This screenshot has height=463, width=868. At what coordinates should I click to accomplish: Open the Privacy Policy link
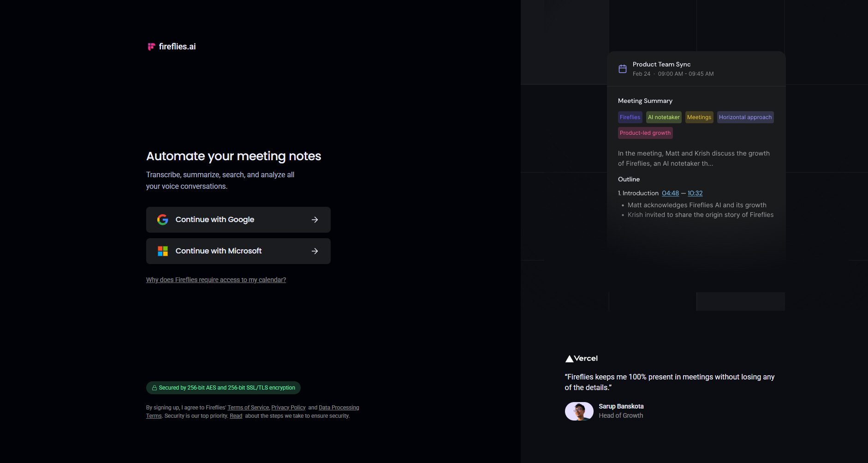point(288,408)
